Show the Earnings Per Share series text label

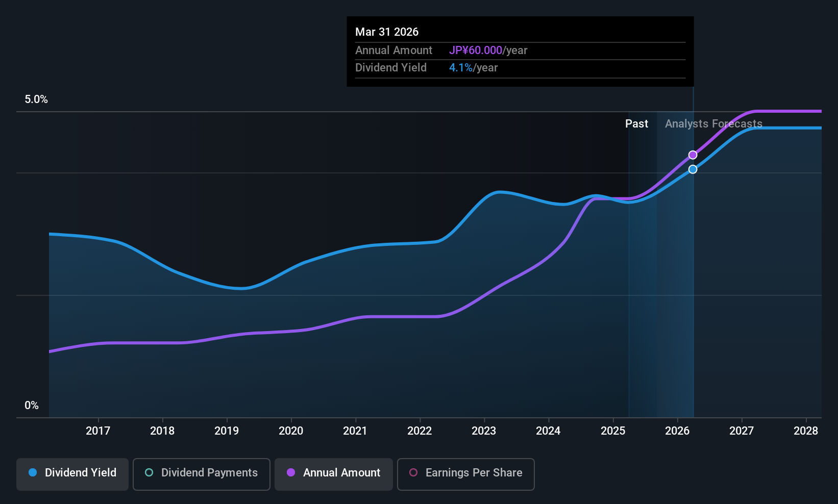(474, 472)
